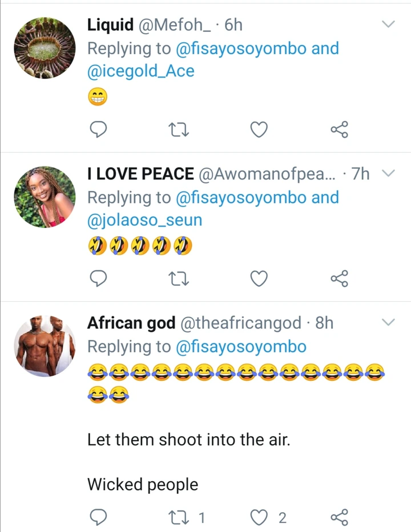
Task: Like the tweet by Liquid
Action: click(259, 131)
